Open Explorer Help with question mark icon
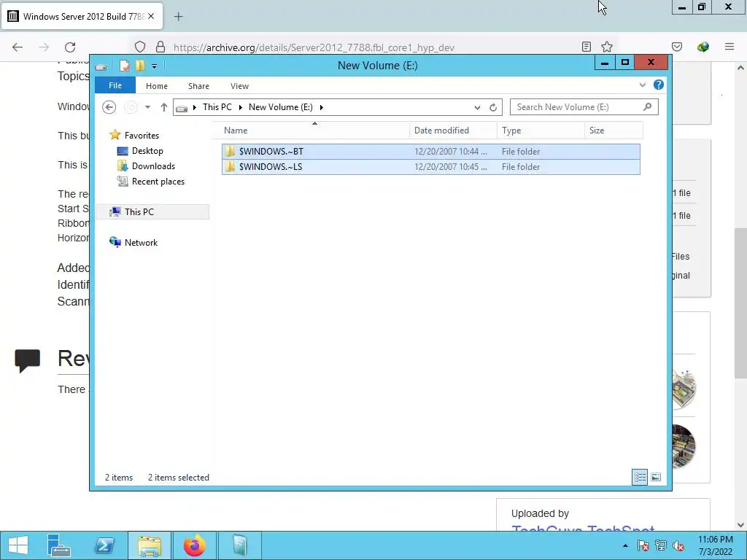 click(x=659, y=85)
